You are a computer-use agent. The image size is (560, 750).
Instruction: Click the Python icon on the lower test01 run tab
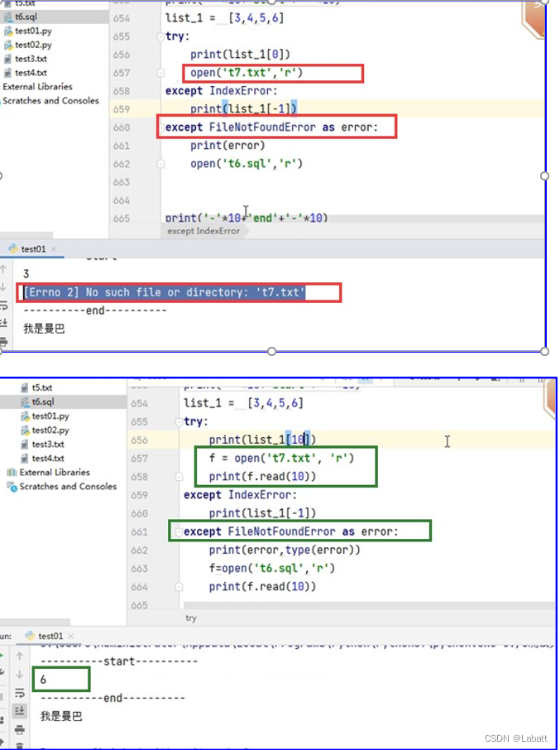tap(31, 636)
